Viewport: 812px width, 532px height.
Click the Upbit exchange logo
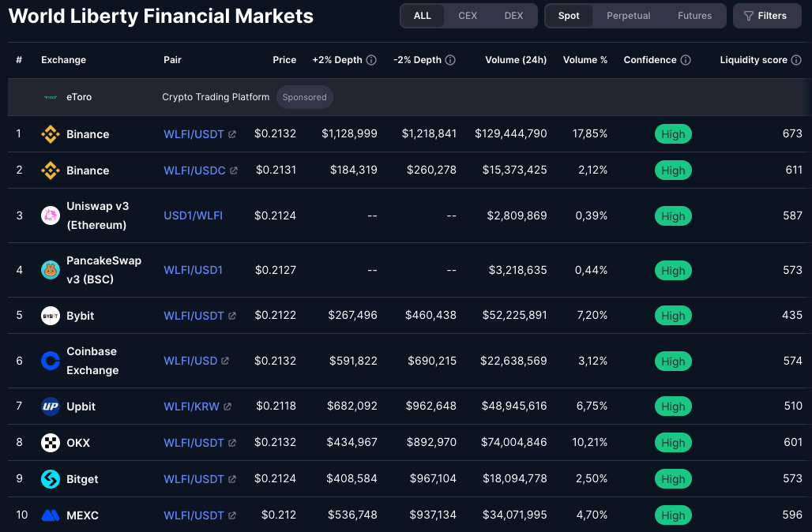(x=51, y=406)
